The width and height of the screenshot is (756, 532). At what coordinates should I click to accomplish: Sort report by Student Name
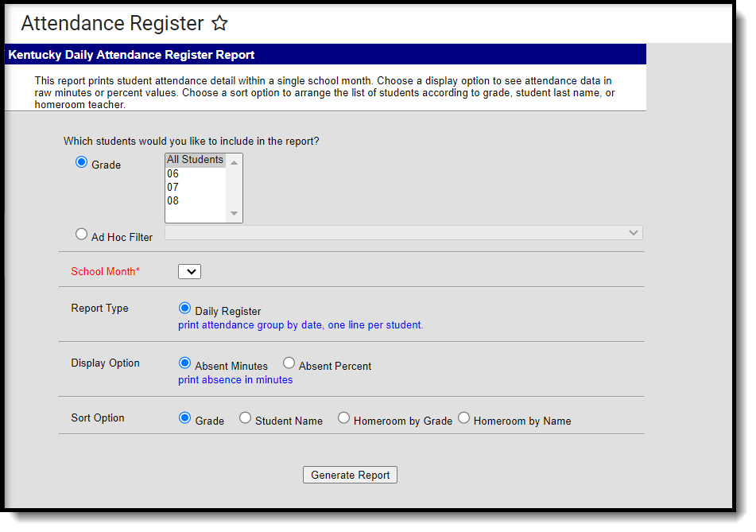(x=245, y=417)
